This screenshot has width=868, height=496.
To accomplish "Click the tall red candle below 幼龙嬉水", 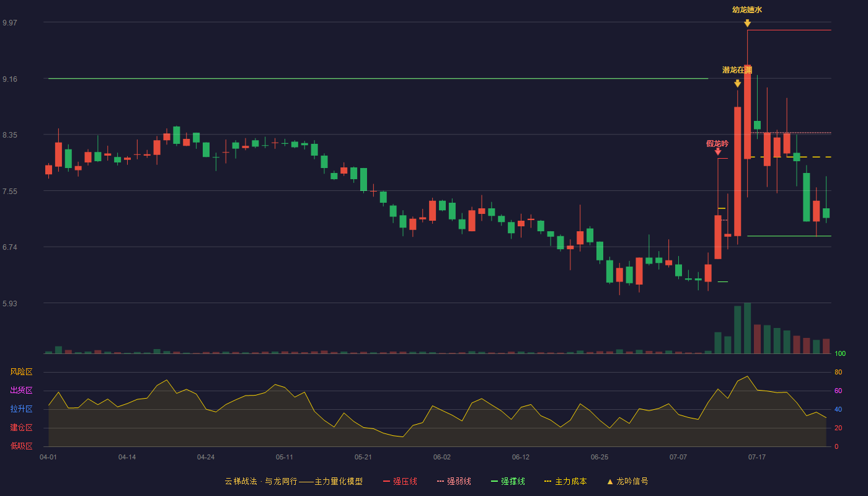I will point(747,112).
